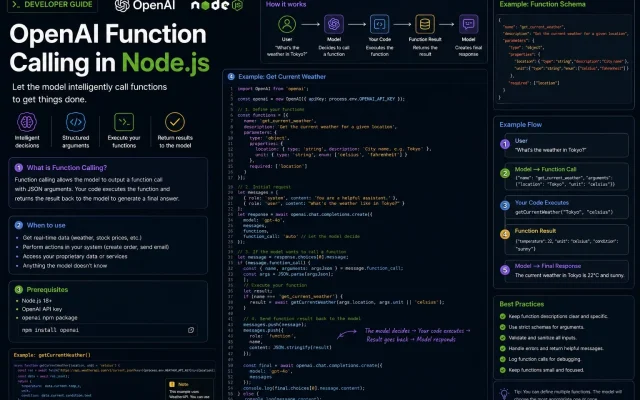Click the openai npm package prerequisite
This screenshot has height=400, width=640.
49,318
